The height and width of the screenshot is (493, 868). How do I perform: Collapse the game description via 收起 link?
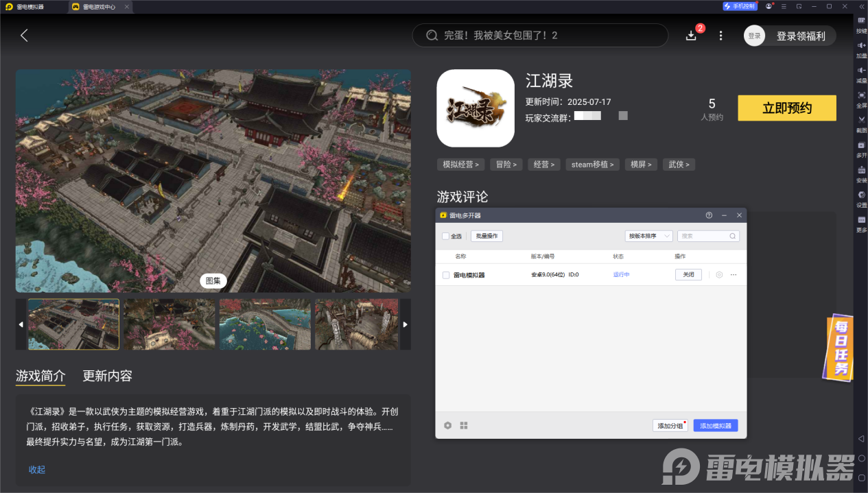[36, 469]
